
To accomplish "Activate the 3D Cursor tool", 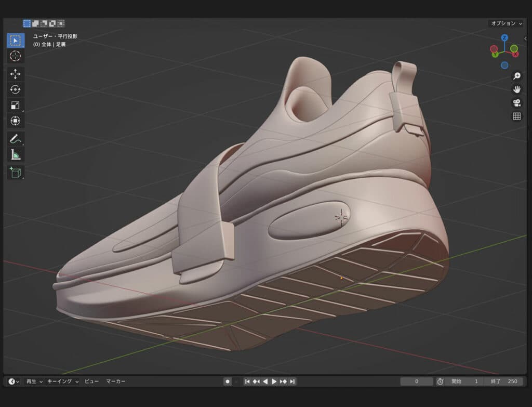I will tap(16, 56).
